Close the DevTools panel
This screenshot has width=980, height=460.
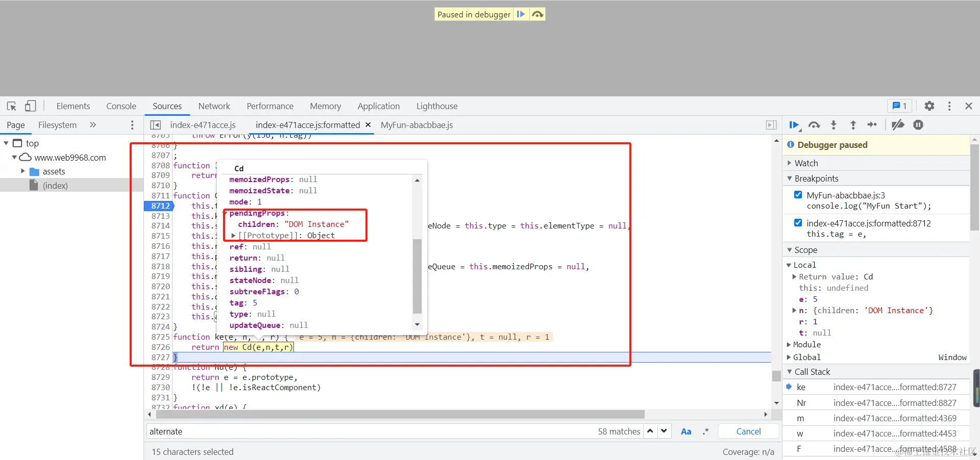pyautogui.click(x=969, y=106)
